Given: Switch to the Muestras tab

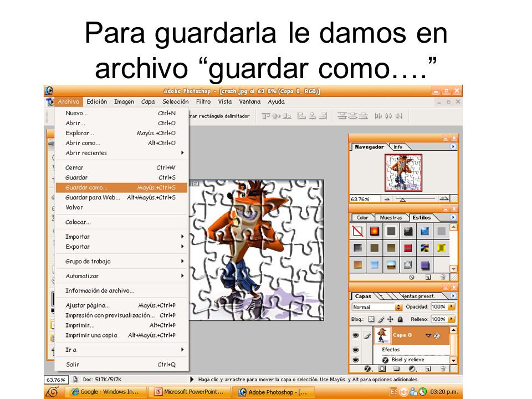Looking at the screenshot, I should (391, 217).
